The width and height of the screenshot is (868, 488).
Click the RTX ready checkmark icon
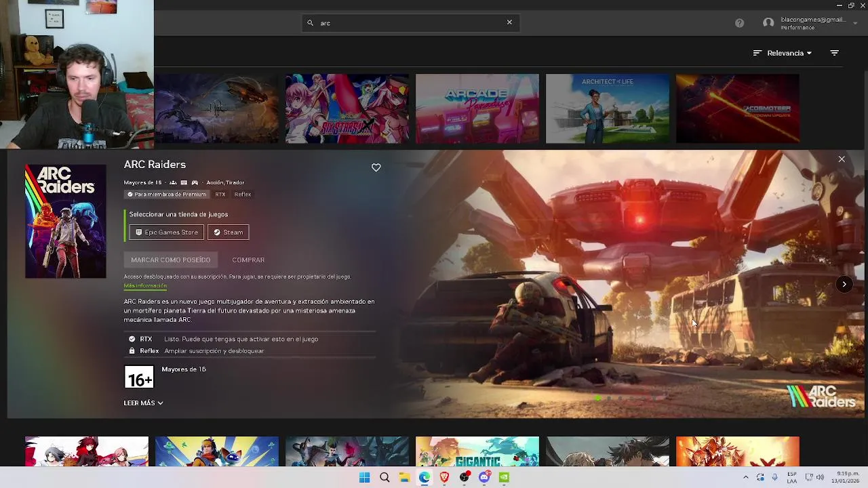click(132, 339)
